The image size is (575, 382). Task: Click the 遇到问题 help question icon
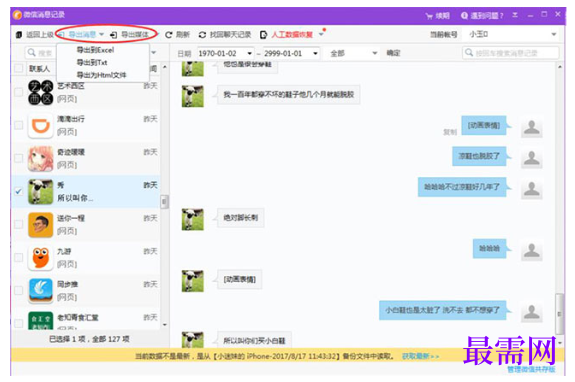(x=464, y=15)
